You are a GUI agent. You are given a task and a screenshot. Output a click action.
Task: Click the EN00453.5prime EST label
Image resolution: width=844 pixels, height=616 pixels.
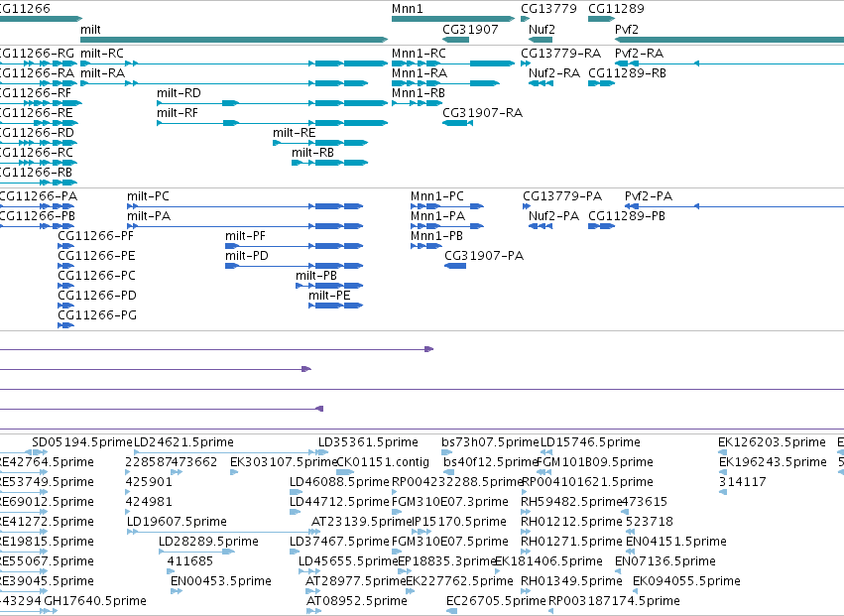[221, 581]
